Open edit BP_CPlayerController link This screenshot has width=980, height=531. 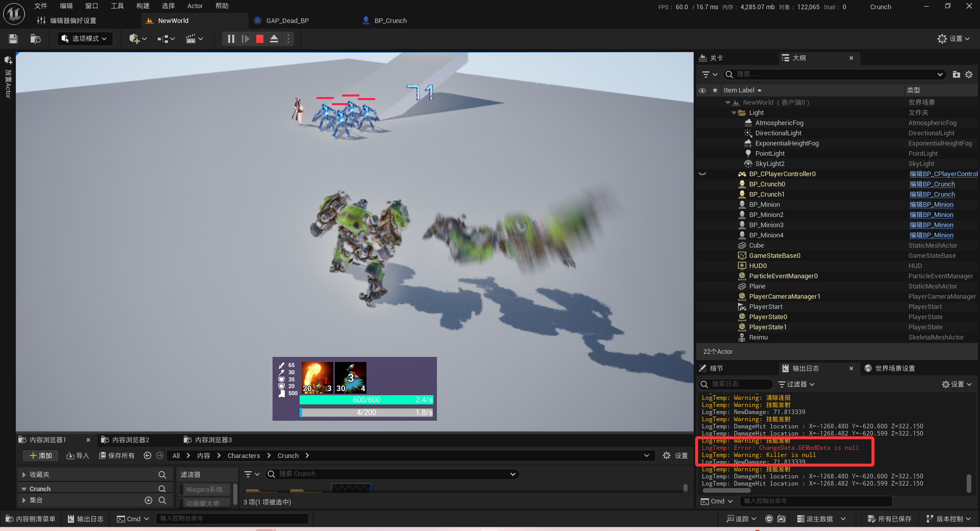tap(943, 174)
